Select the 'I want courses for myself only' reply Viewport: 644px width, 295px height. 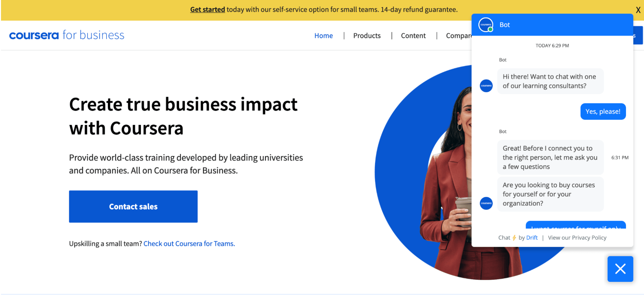575,226
